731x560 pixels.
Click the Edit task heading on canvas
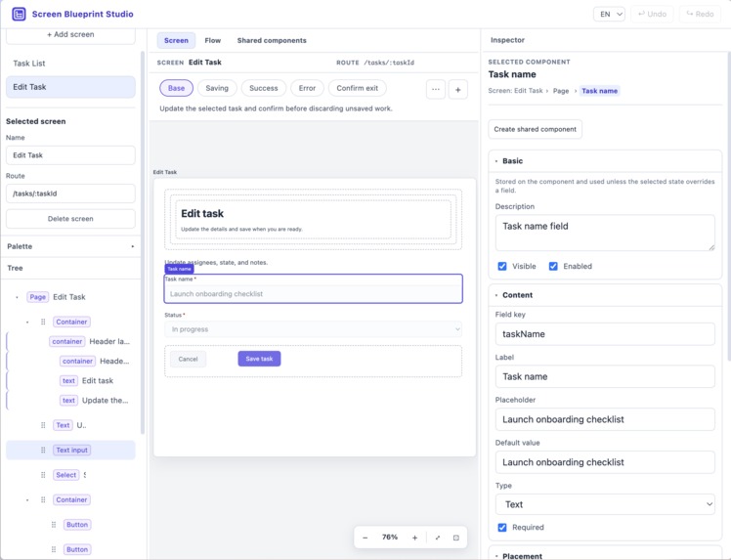202,214
